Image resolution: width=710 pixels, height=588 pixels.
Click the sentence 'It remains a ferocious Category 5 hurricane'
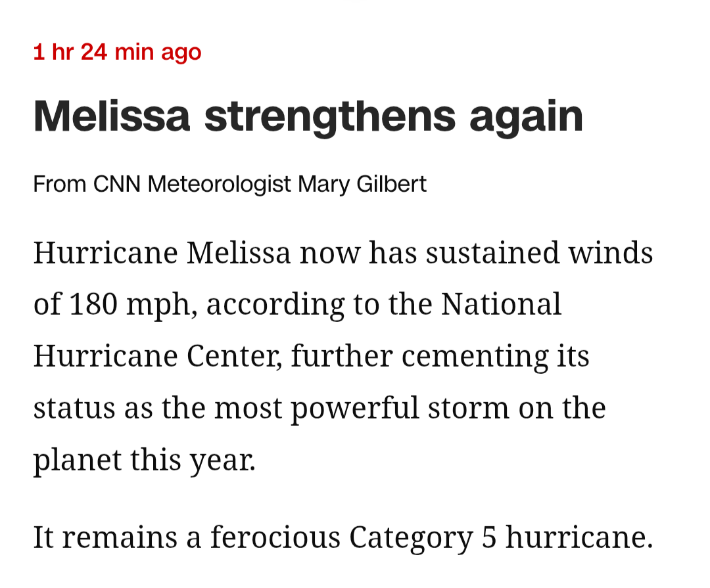point(343,538)
